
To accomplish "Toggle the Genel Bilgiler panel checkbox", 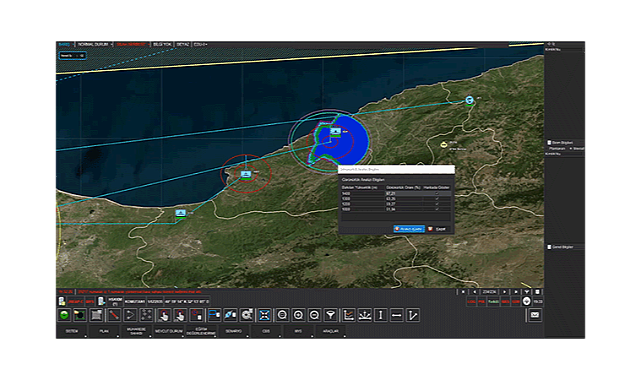I will point(549,247).
